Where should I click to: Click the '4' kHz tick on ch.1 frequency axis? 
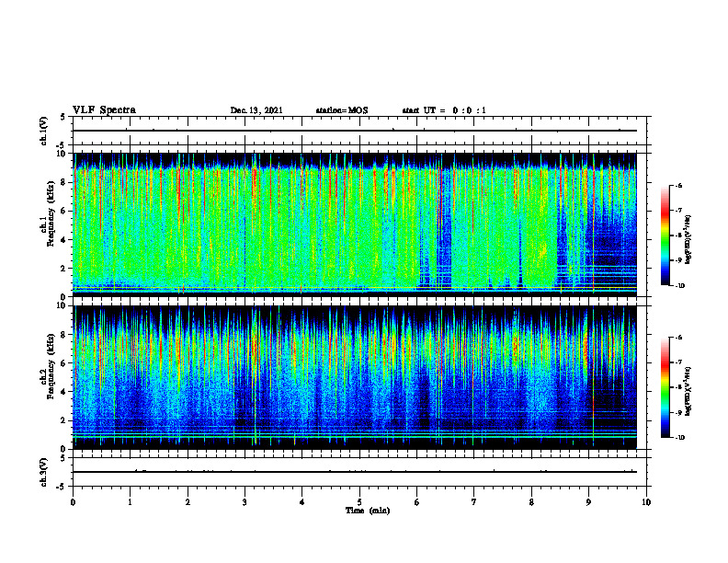[65, 240]
